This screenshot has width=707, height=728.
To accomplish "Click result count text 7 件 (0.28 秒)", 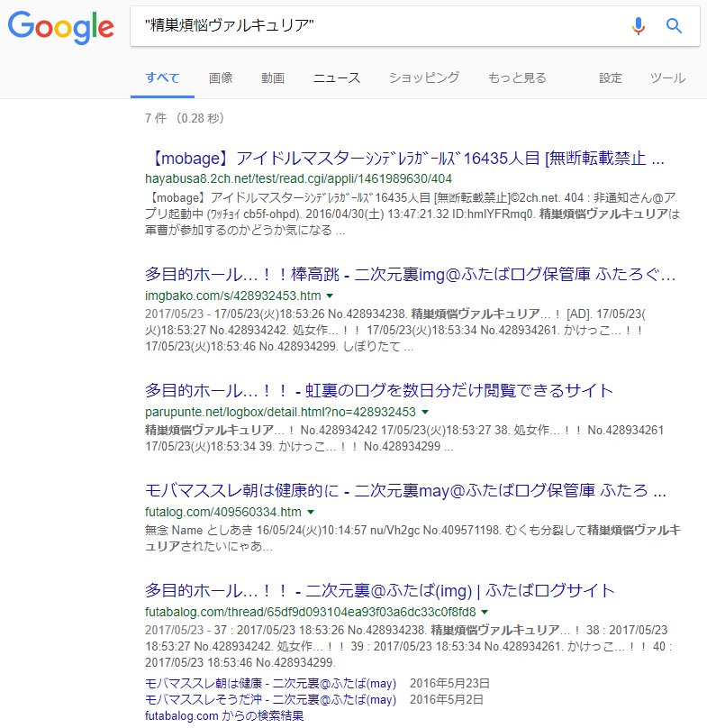I will [185, 118].
